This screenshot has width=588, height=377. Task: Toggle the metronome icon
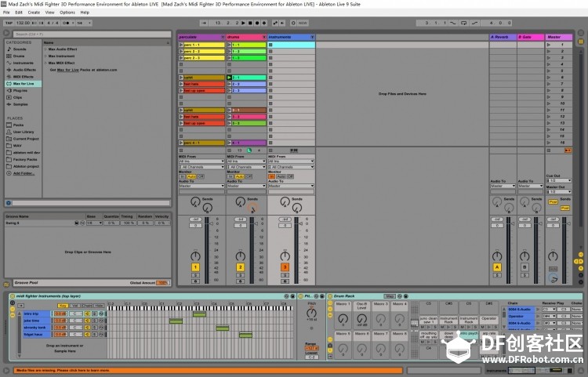pyautogui.click(x=66, y=23)
